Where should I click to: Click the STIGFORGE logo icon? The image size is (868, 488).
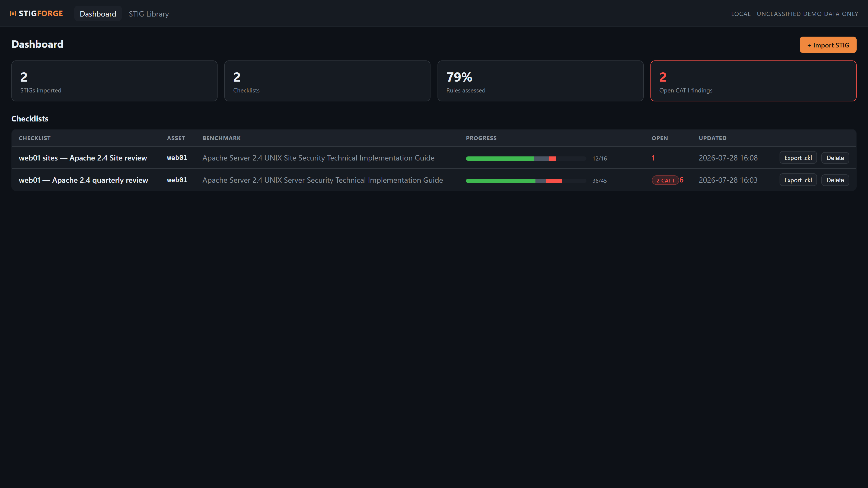(13, 14)
